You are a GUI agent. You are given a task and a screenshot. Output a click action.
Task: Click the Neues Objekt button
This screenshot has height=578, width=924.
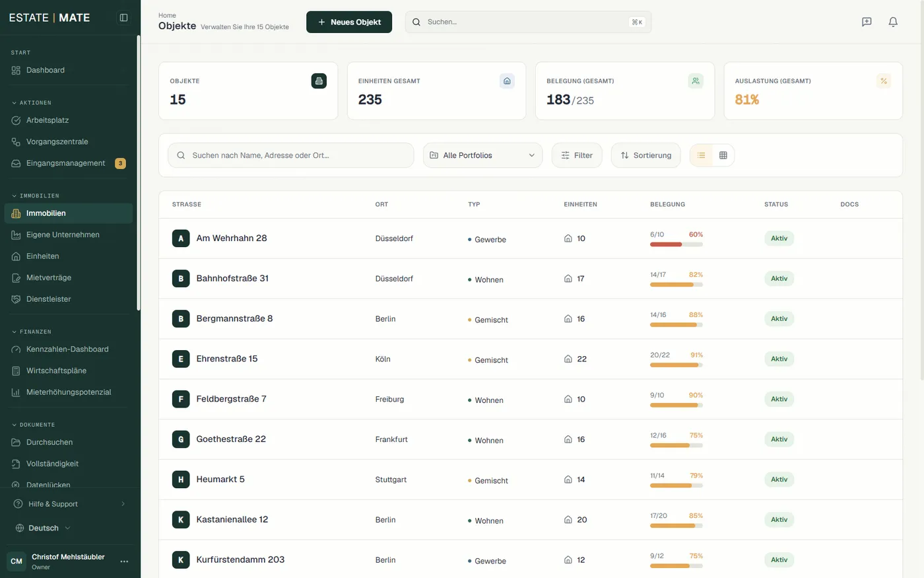click(x=349, y=22)
